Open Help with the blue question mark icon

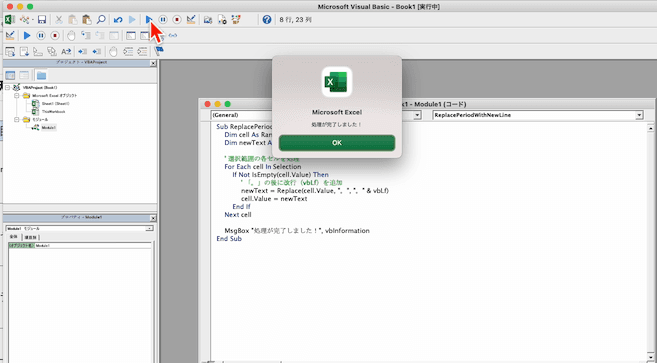(x=267, y=19)
